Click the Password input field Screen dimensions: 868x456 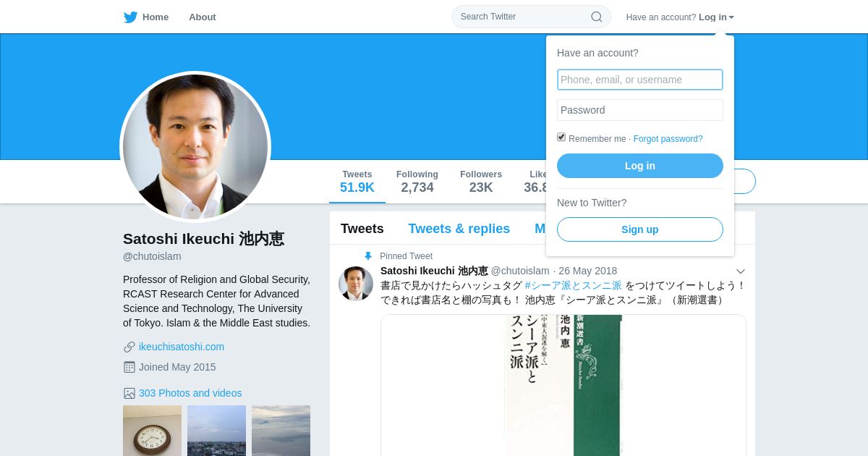tap(640, 110)
